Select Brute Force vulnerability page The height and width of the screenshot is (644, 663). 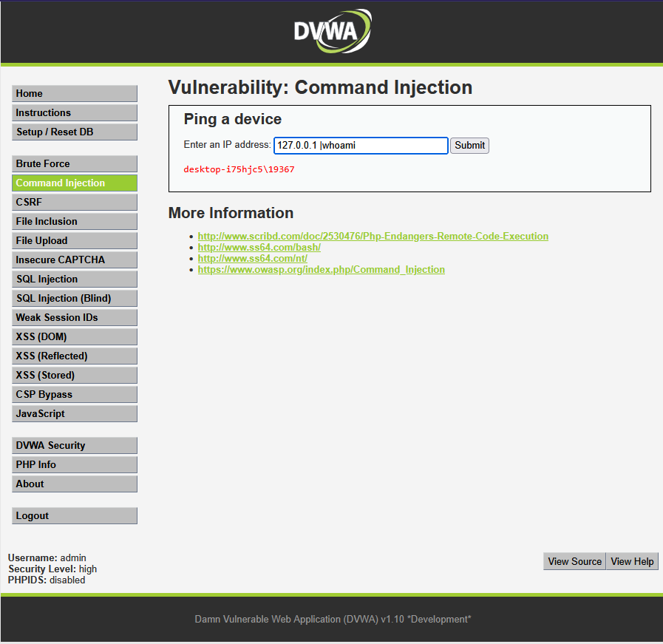(75, 163)
